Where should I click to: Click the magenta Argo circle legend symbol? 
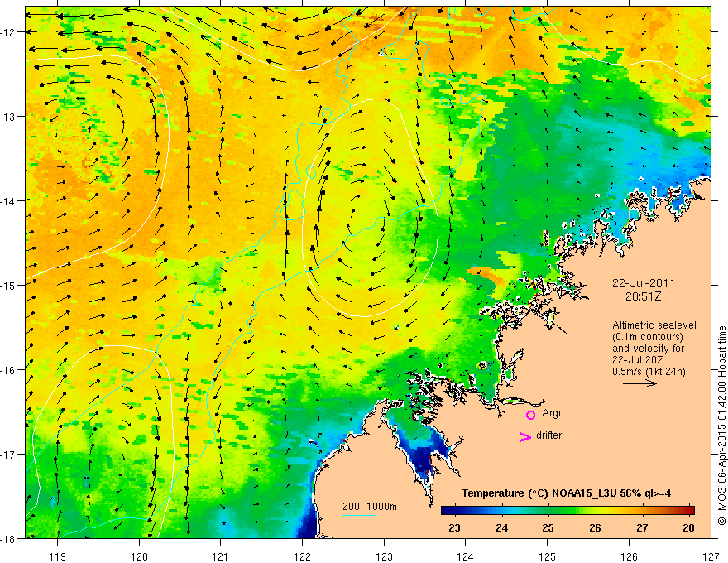[x=530, y=415]
